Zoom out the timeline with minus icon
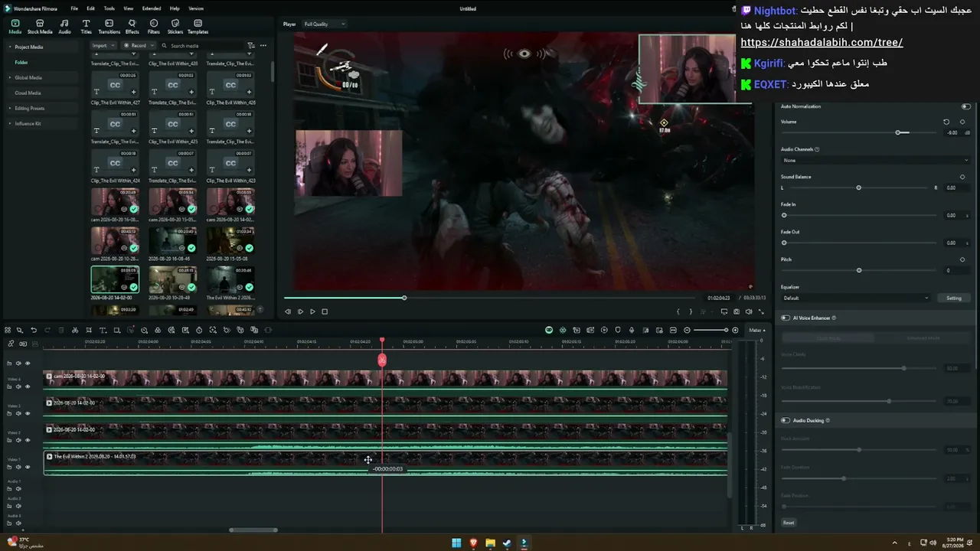 coord(687,330)
